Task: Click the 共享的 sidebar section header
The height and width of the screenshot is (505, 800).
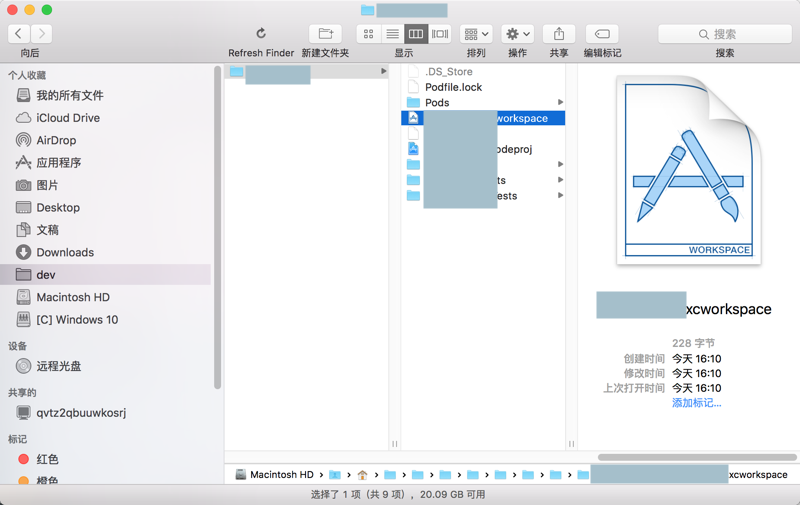Action: 22,393
